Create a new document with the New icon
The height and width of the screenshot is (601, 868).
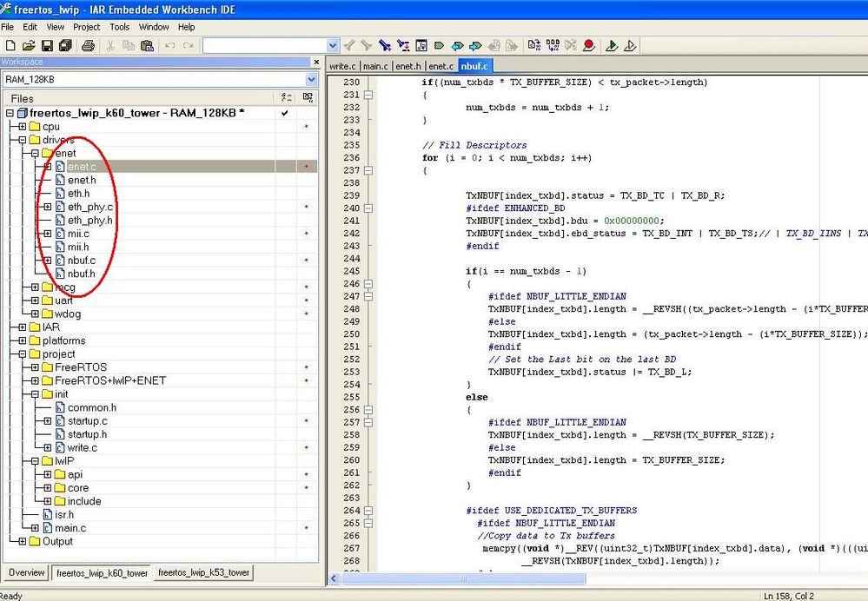[10, 45]
